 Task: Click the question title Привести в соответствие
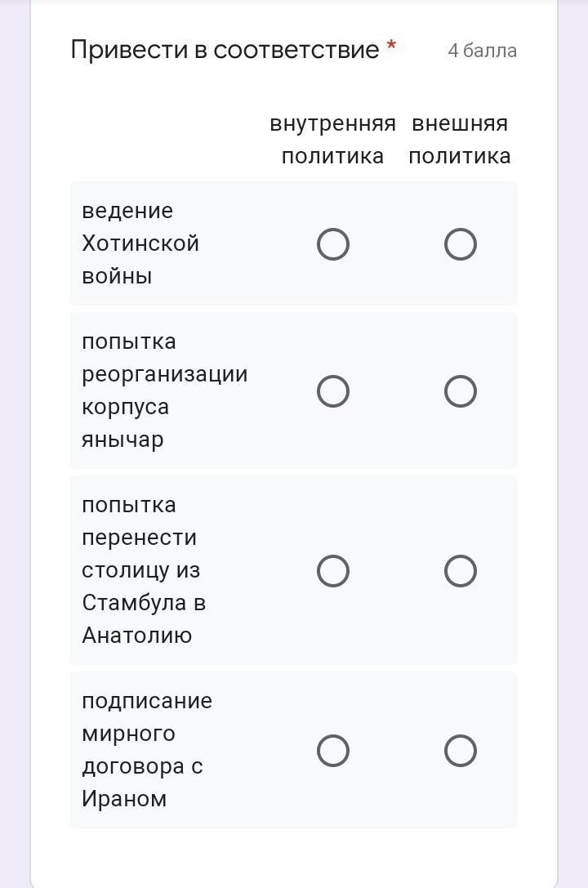point(225,50)
